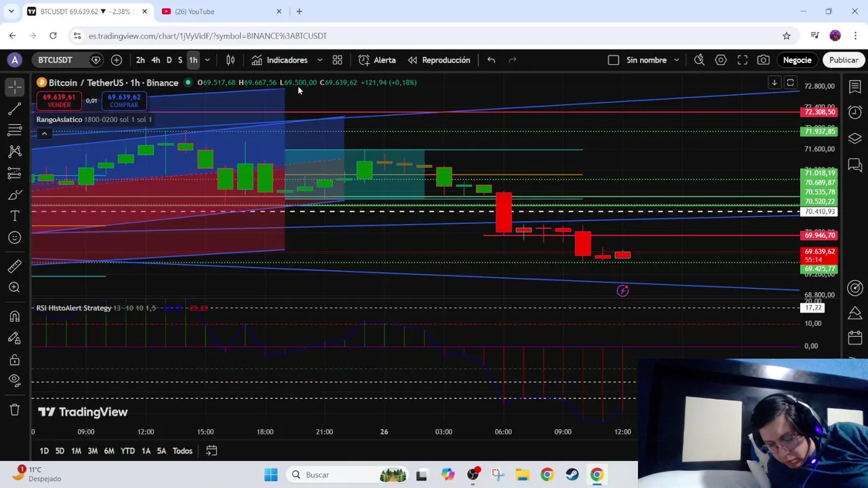
Task: Click the VENDER sell price button
Action: tap(59, 101)
